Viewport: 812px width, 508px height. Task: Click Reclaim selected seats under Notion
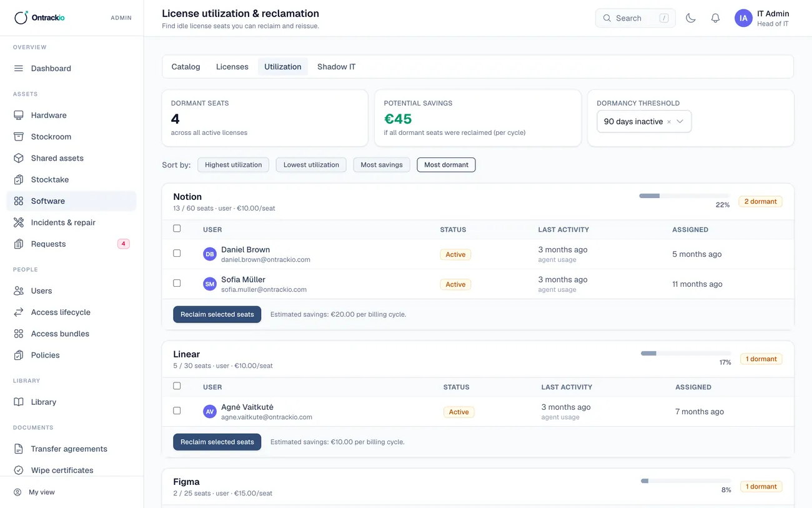[x=217, y=314]
